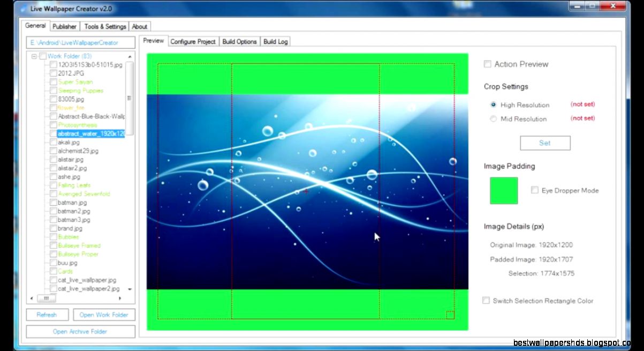Viewport: 644px width, 351px height.
Task: Select batman3.jpg in file tree
Action: [x=74, y=220]
